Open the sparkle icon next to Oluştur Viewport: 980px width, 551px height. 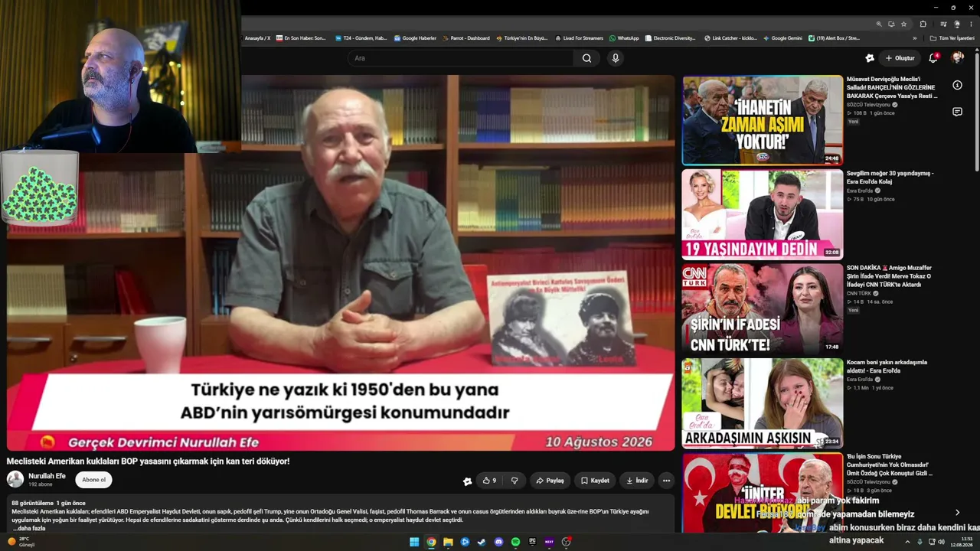tap(870, 58)
